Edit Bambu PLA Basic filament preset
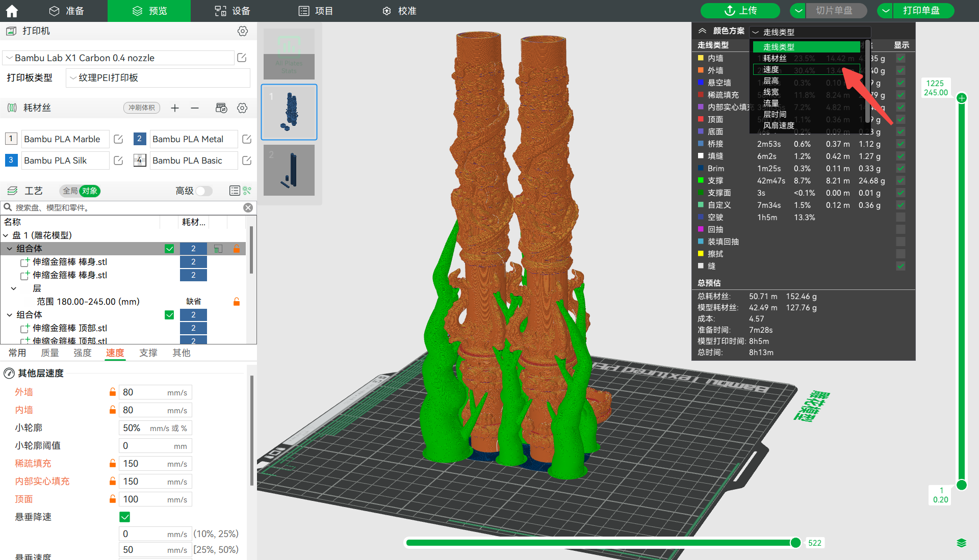979x560 pixels. click(247, 161)
